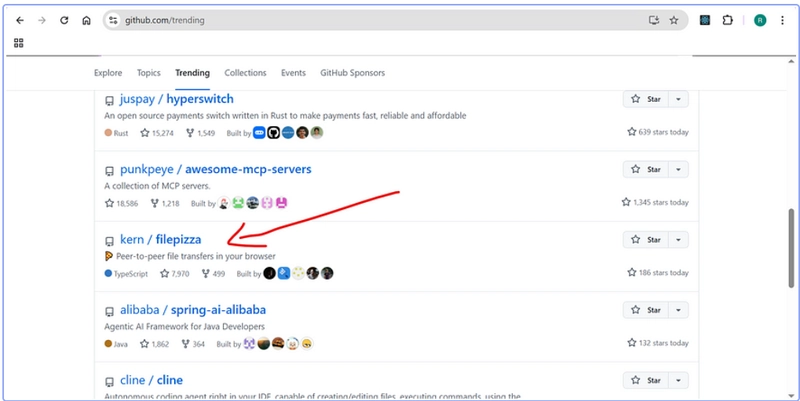
Task: Expand star list dropdown for hyperswitch
Action: click(679, 99)
